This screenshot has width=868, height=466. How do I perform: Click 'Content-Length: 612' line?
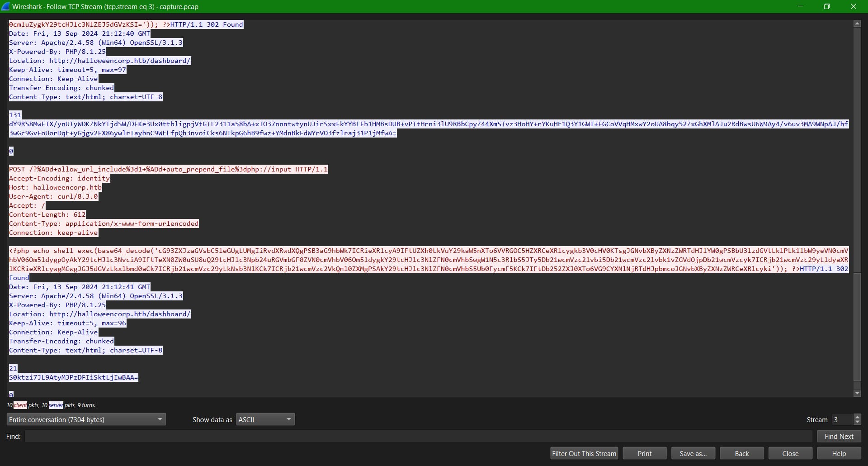coord(47,214)
